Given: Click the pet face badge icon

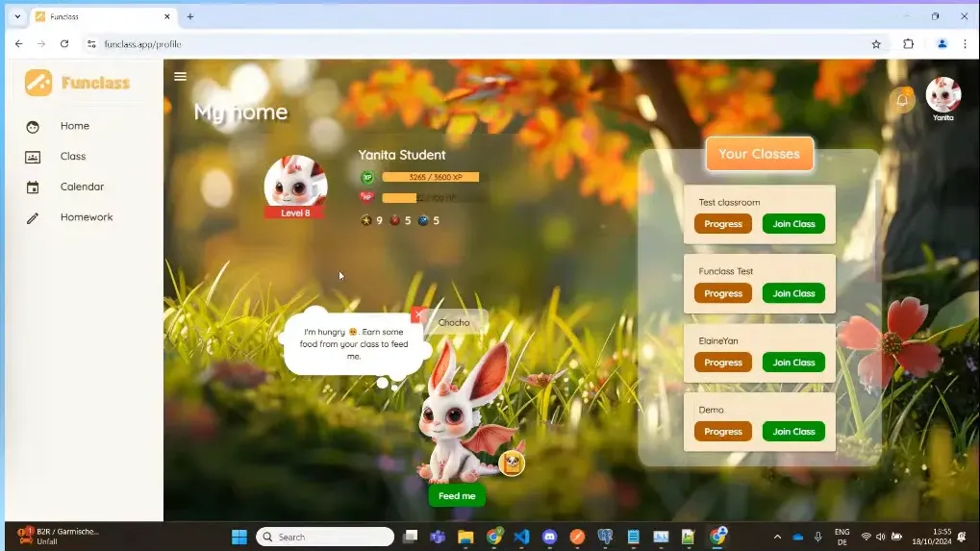Looking at the screenshot, I should point(512,463).
